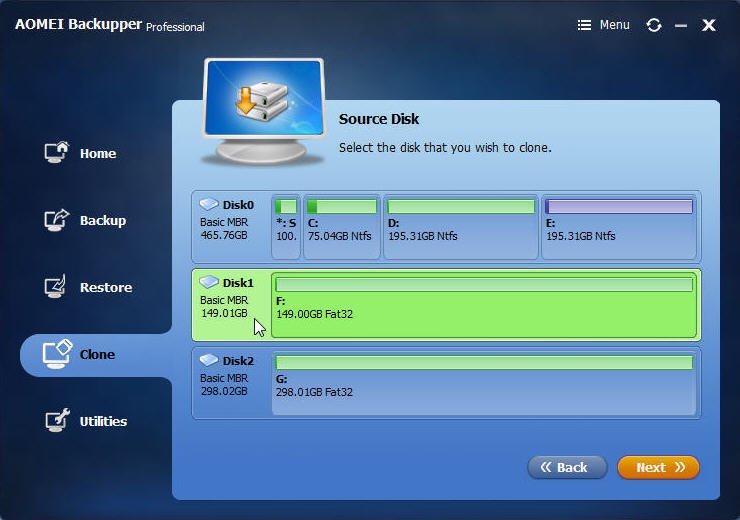Click the 298.02GB size of Disk2
The image size is (740, 520).
[224, 391]
